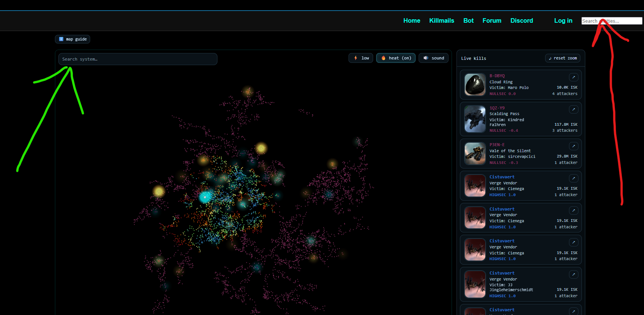Open the Bot navigation link
644x315 pixels.
(x=468, y=21)
